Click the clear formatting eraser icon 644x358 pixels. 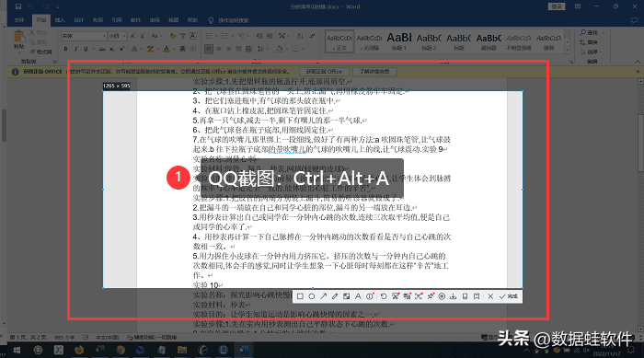(x=173, y=36)
